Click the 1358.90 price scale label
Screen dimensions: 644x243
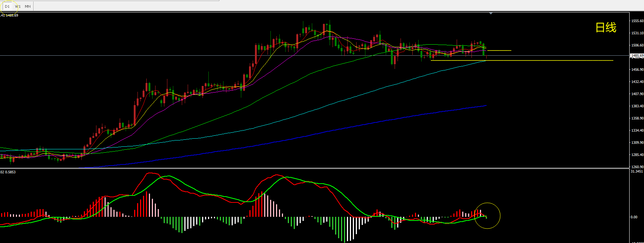637,118
